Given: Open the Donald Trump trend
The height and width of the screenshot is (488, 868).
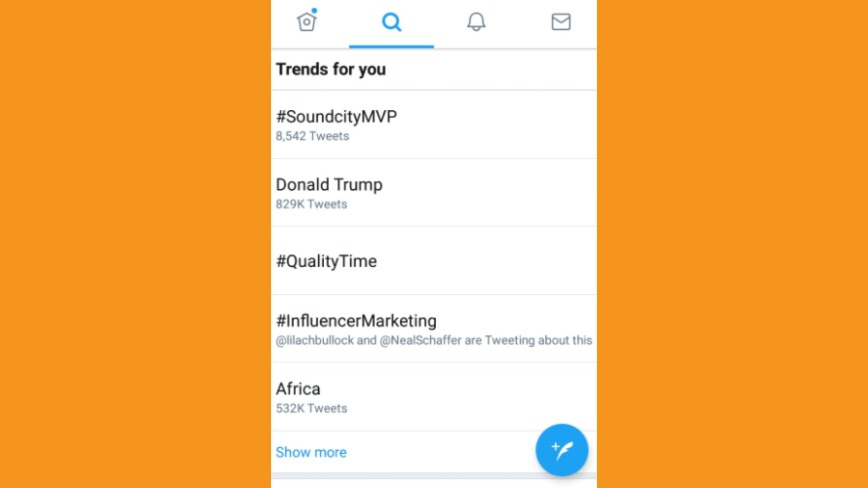Looking at the screenshot, I should coord(434,192).
